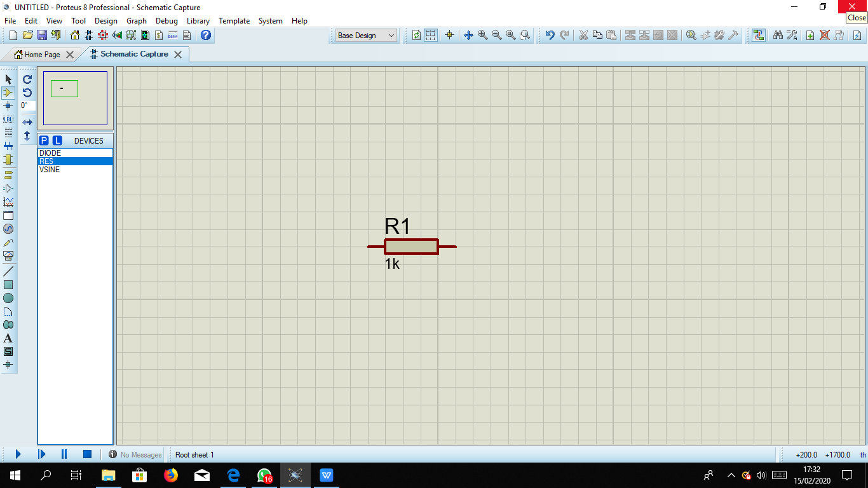
Task: Open the Base Design variant dropdown
Action: point(366,36)
